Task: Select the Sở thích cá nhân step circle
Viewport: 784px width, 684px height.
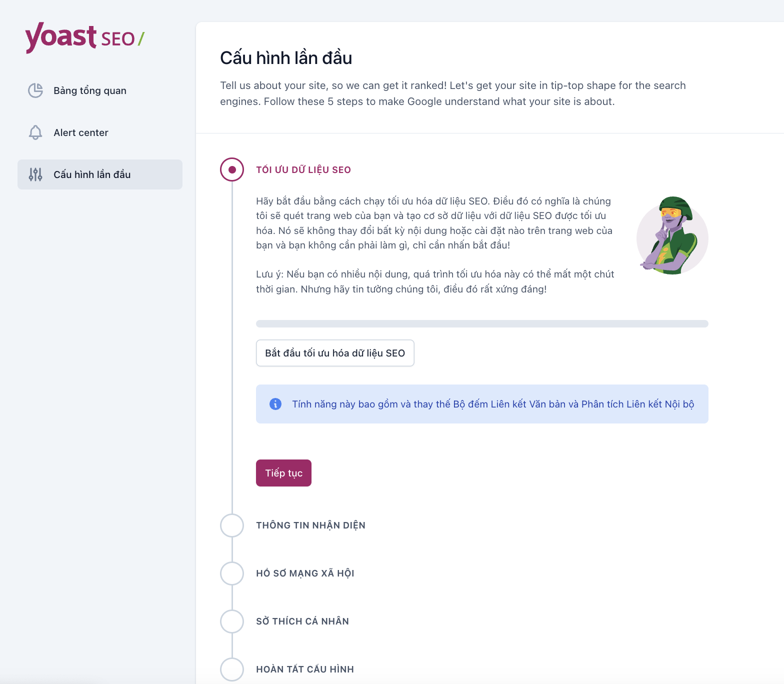Action: point(232,621)
